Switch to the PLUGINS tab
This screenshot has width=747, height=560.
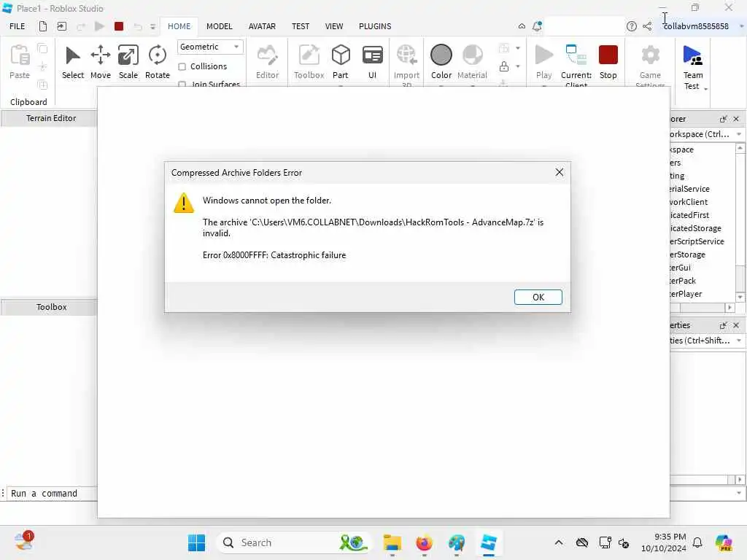click(375, 26)
